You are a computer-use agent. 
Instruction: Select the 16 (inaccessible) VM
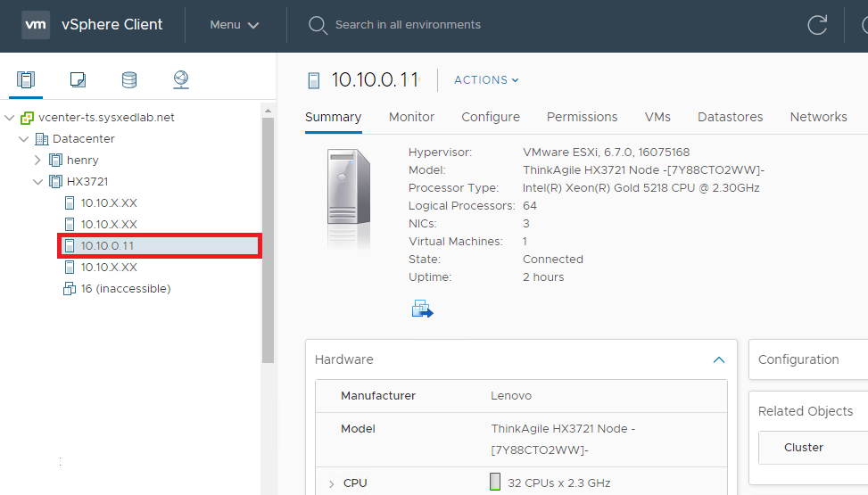click(126, 288)
